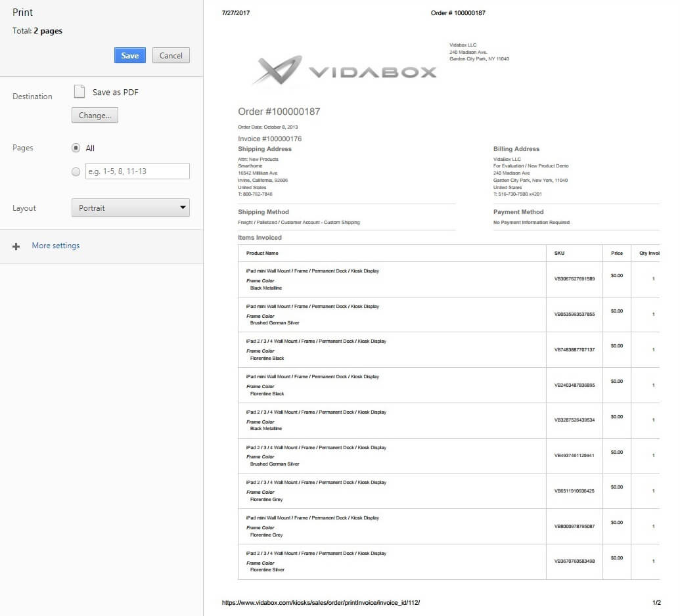Click the Vidabox logo in preview

[344, 70]
